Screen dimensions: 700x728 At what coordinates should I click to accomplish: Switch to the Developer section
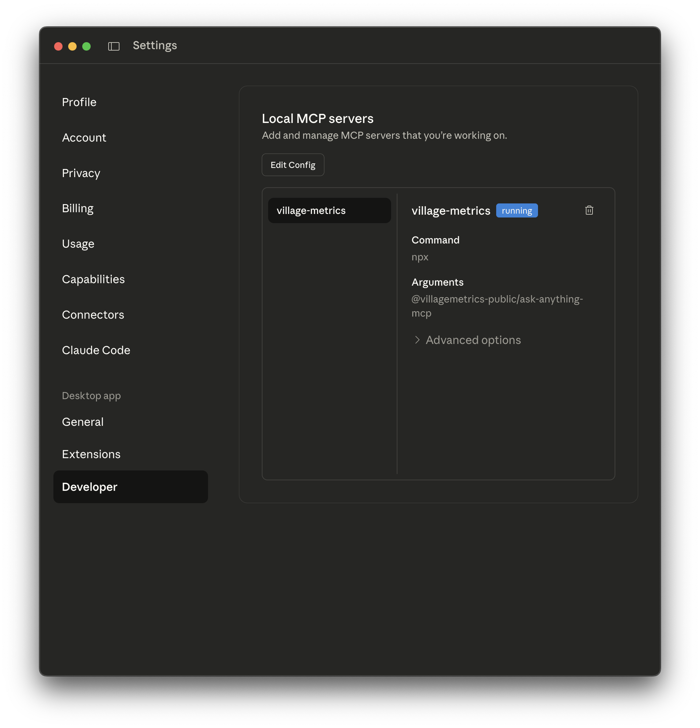(89, 487)
